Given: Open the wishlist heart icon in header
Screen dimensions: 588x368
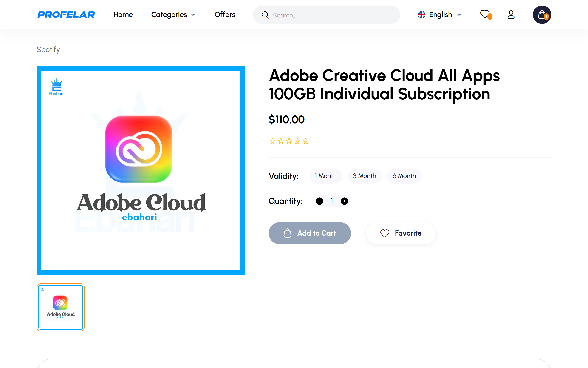Looking at the screenshot, I should click(486, 14).
